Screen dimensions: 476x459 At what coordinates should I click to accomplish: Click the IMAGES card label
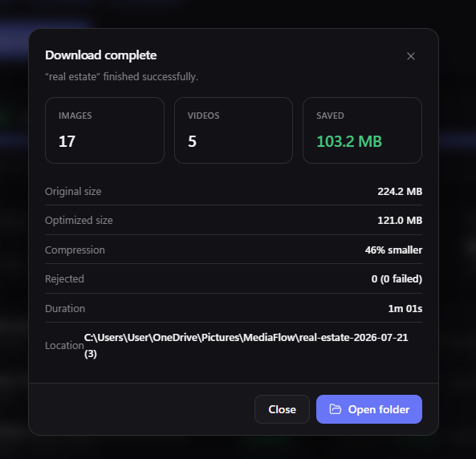75,116
